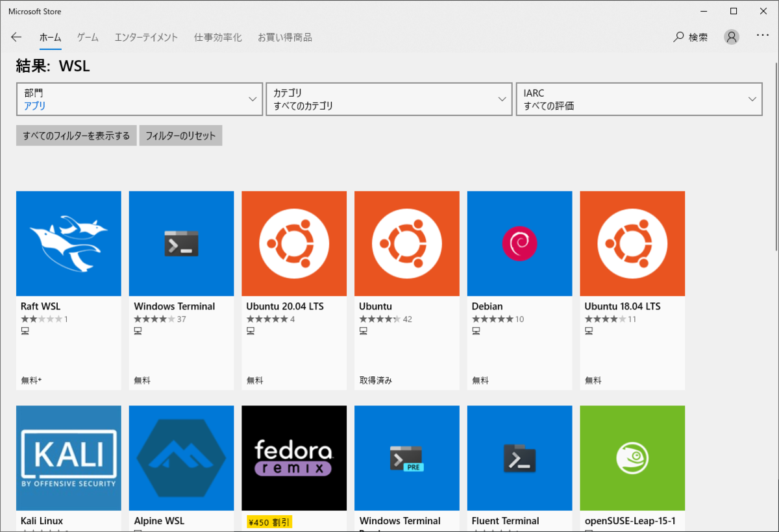This screenshot has width=779, height=532.
Task: Click the PC device icon under Debian
Action: coord(476,332)
